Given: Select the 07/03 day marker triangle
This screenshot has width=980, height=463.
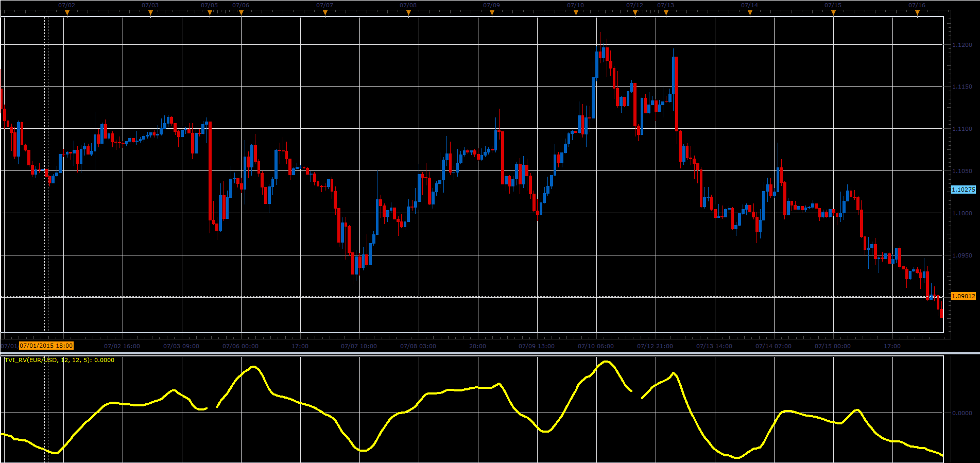Looking at the screenshot, I should pyautogui.click(x=150, y=13).
